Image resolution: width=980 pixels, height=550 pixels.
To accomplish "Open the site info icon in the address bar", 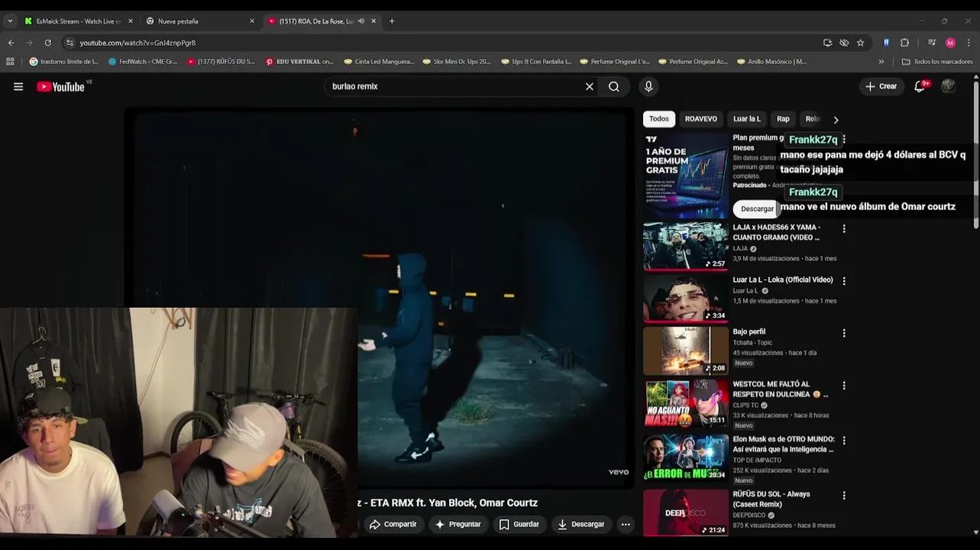I will coord(70,43).
